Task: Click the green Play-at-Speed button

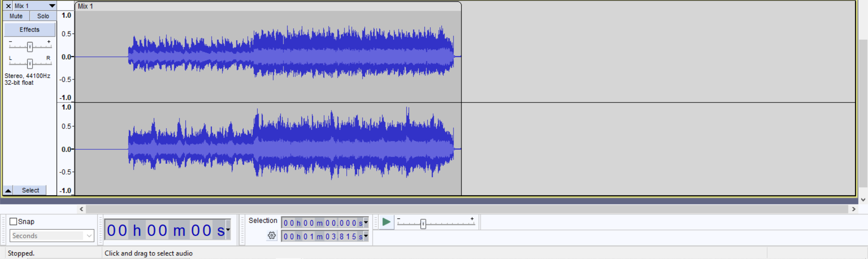Action: (x=386, y=222)
